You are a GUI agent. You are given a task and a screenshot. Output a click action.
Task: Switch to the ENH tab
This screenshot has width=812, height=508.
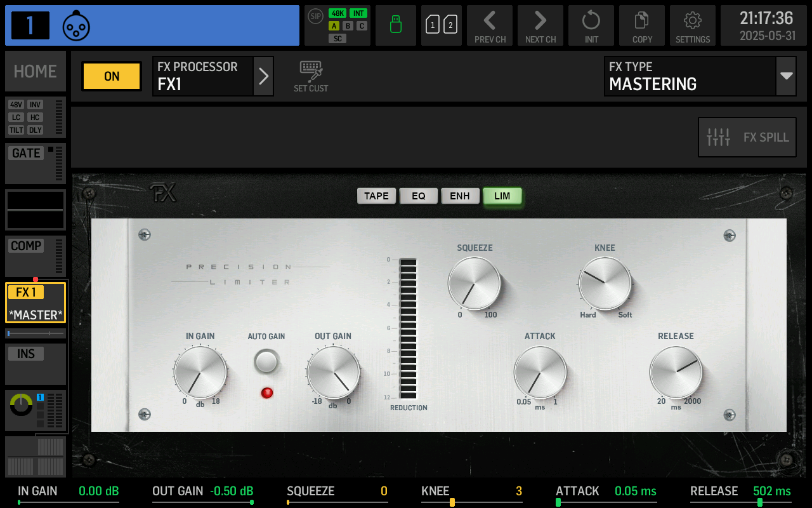461,196
